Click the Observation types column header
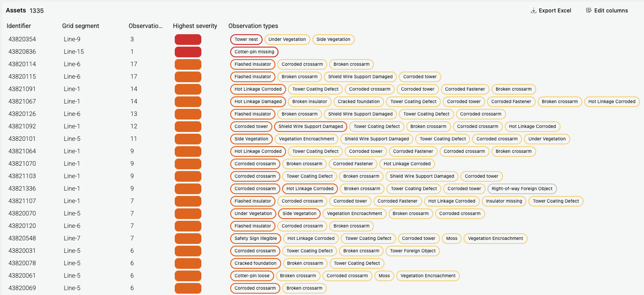 [x=253, y=26]
